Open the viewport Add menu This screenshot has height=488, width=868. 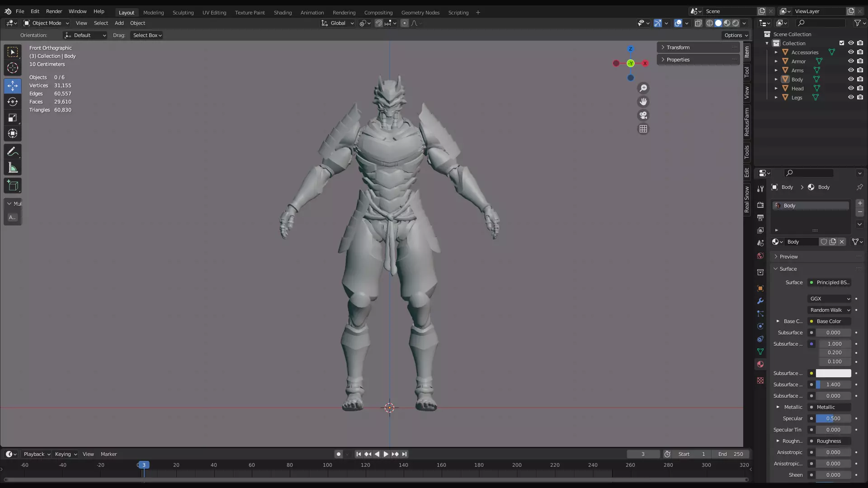(x=119, y=23)
